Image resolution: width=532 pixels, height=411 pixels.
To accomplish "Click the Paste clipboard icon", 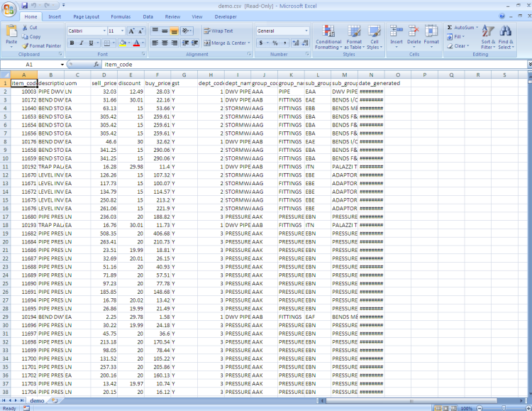I will point(11,31).
